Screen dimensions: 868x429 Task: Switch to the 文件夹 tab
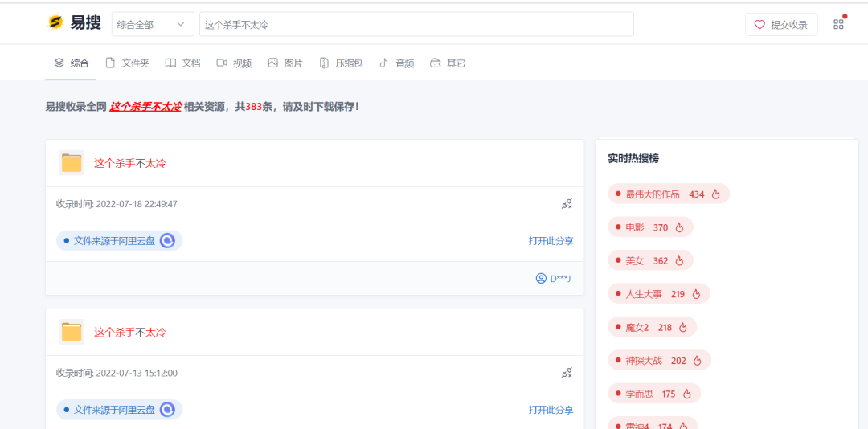(x=127, y=63)
